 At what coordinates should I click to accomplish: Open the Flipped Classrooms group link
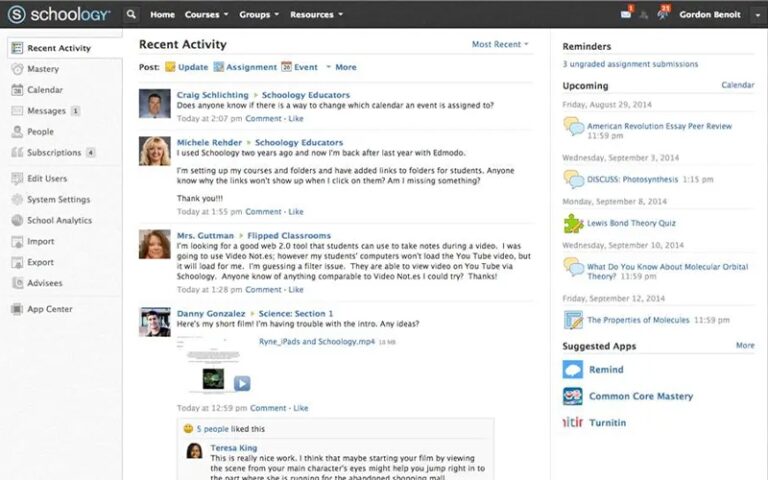coord(289,236)
